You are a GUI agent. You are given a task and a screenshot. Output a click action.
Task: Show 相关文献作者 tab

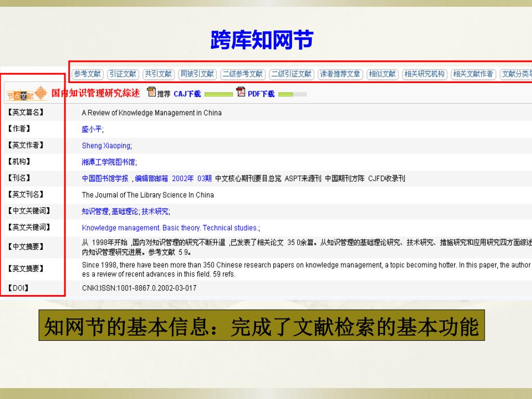(x=473, y=74)
